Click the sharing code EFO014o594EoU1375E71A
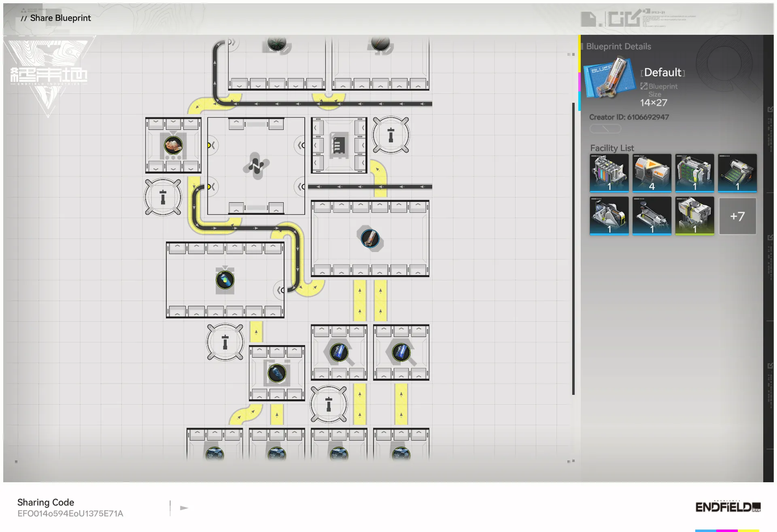The image size is (777, 532). (70, 513)
